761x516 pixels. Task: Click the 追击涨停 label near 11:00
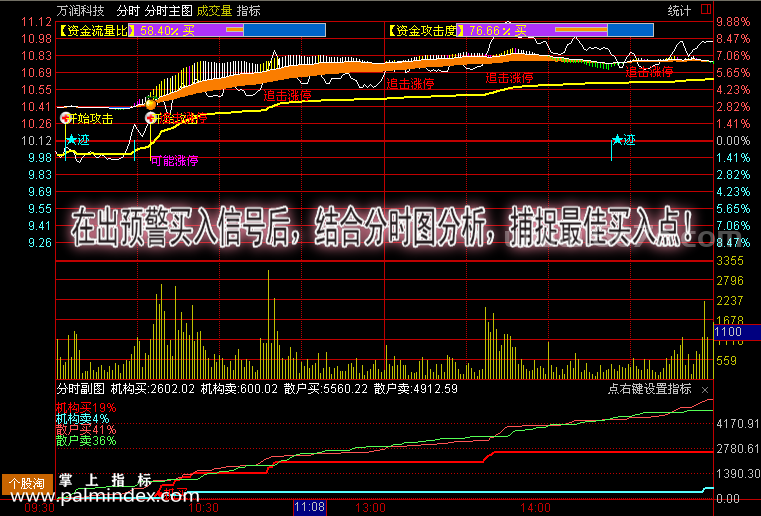[287, 96]
